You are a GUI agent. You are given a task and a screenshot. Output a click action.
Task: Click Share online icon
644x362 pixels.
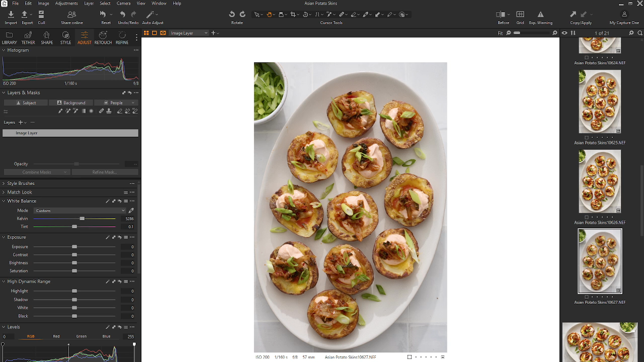coord(71,15)
